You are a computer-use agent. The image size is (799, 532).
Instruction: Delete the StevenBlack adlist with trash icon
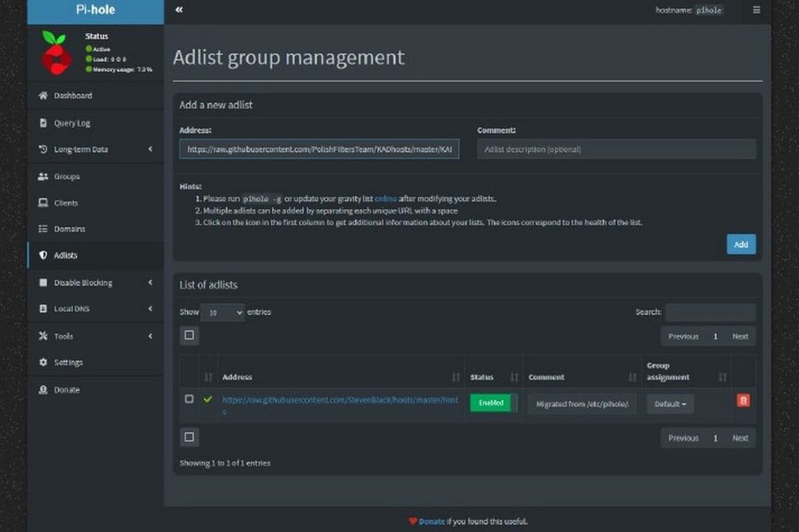coord(743,400)
